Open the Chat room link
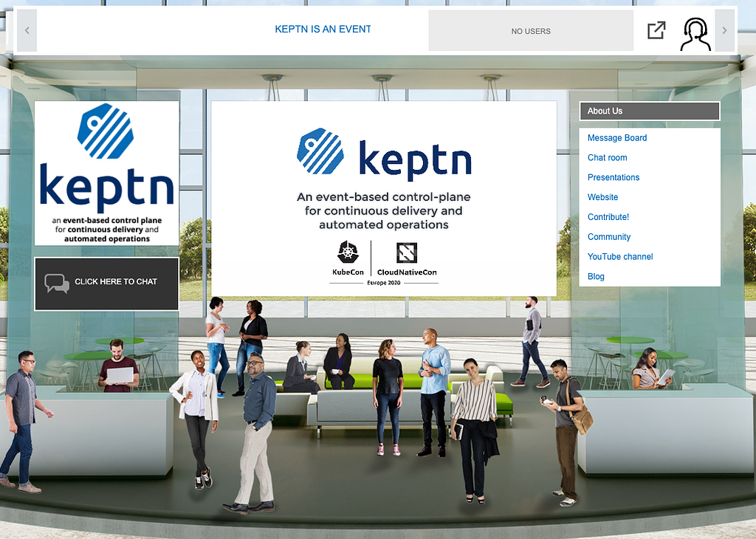 point(607,158)
